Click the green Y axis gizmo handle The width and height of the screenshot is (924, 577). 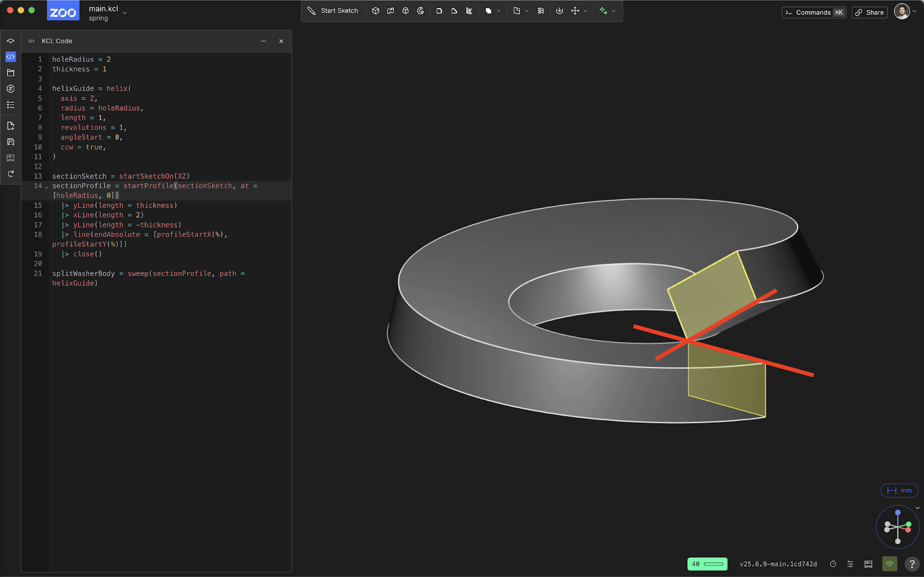tap(908, 524)
